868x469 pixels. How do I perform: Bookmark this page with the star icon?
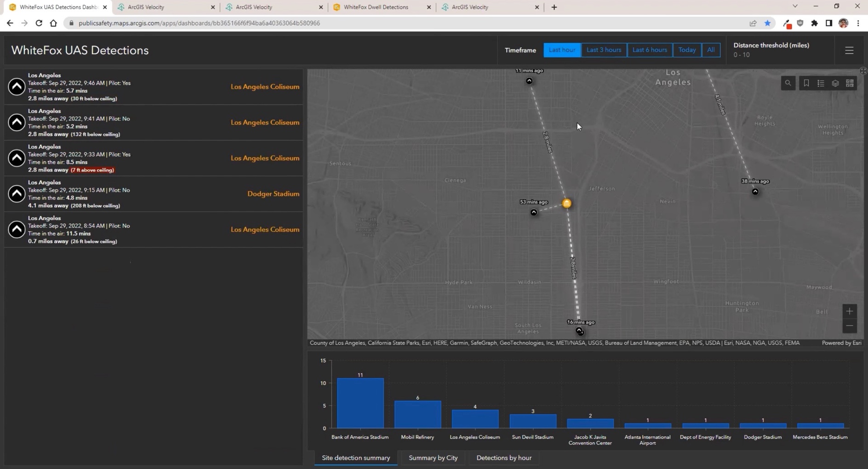tap(768, 23)
